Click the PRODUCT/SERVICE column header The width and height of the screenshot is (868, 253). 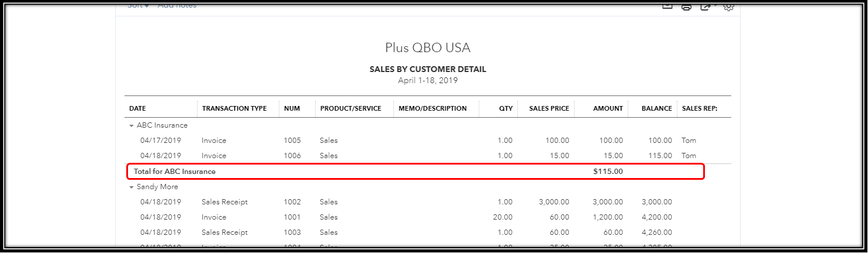[351, 108]
